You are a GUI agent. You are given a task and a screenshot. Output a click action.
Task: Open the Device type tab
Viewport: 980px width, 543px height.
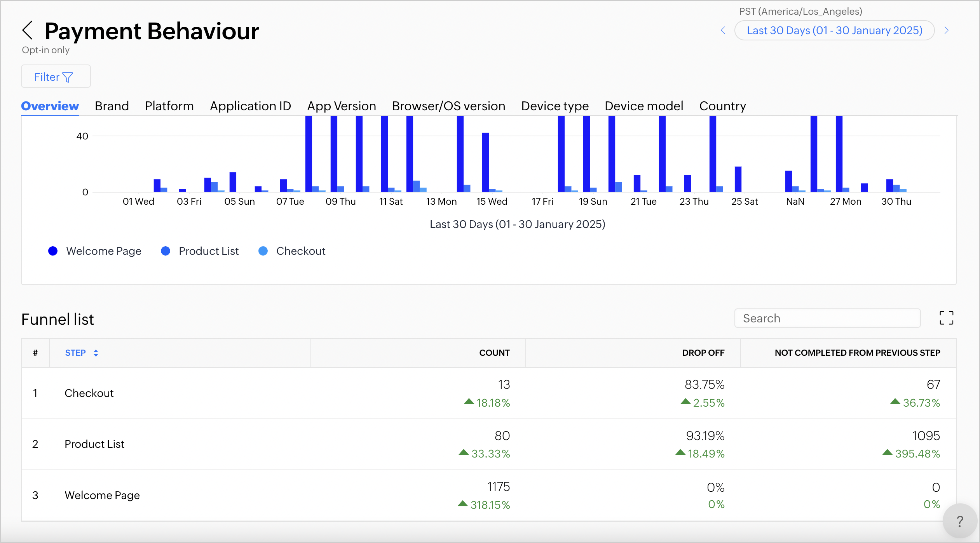pos(555,106)
